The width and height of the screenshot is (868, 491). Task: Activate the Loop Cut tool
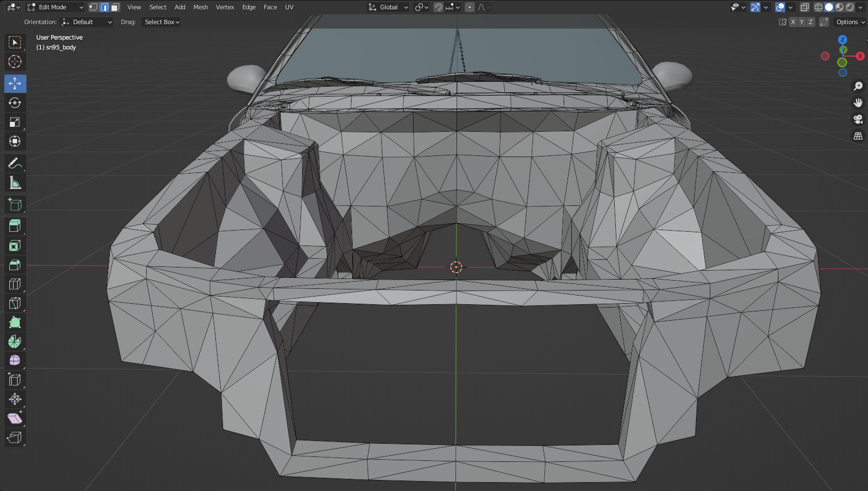pos(15,284)
